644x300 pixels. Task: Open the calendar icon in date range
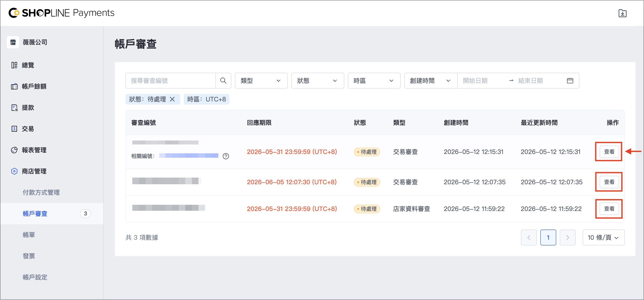coord(570,81)
